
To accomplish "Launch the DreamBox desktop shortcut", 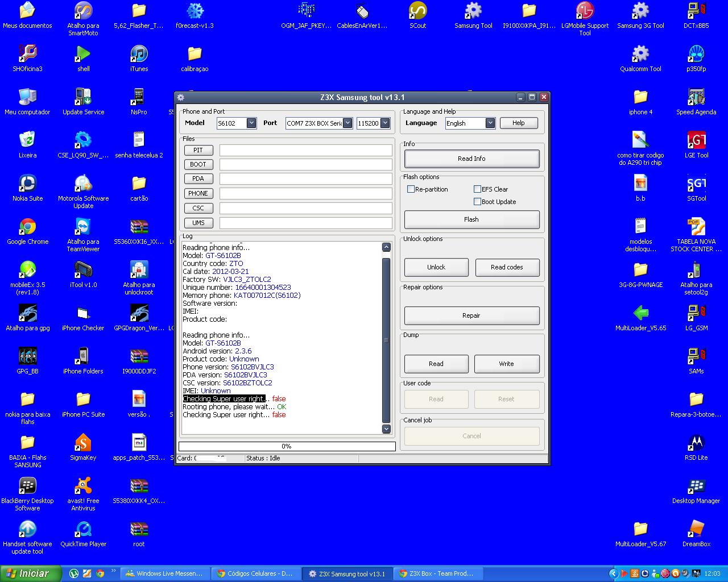I will click(x=696, y=534).
